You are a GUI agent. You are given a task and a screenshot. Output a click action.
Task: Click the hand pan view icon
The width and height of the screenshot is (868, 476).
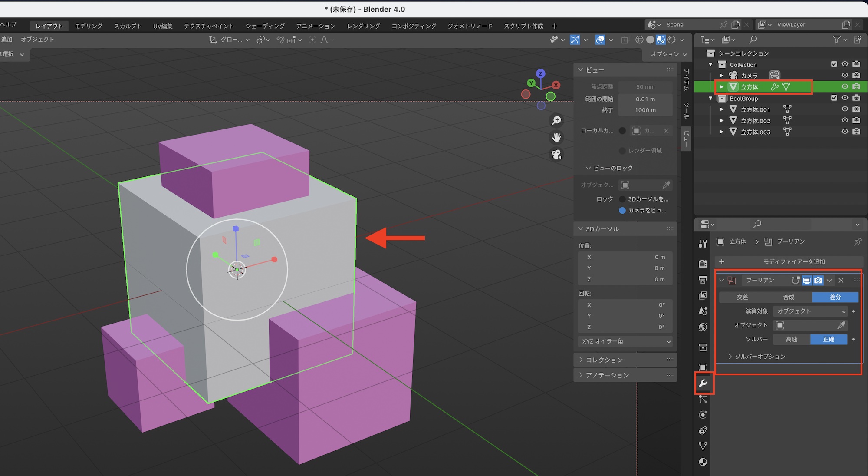coord(556,138)
